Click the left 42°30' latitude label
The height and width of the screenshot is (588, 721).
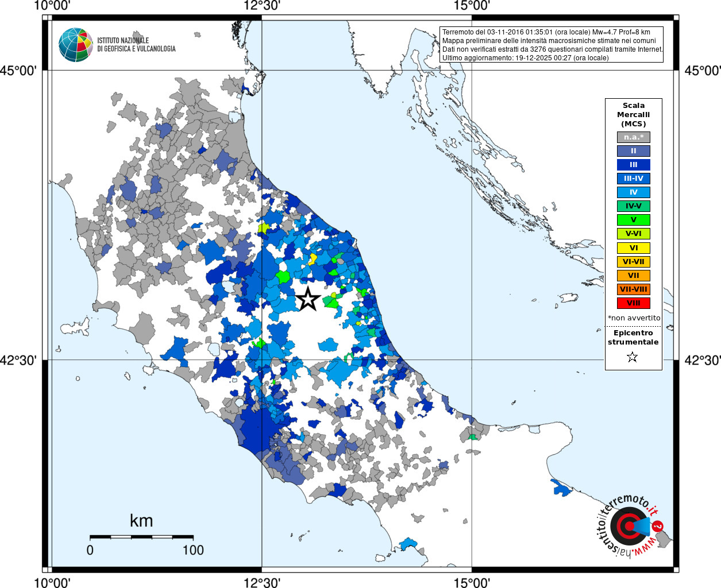point(18,360)
